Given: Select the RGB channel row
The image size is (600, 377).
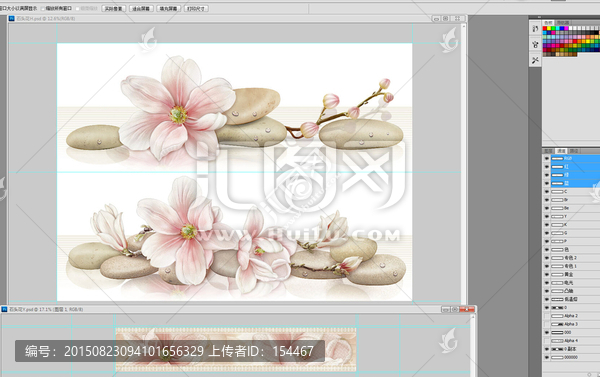Looking at the screenshot, I should 575,158.
